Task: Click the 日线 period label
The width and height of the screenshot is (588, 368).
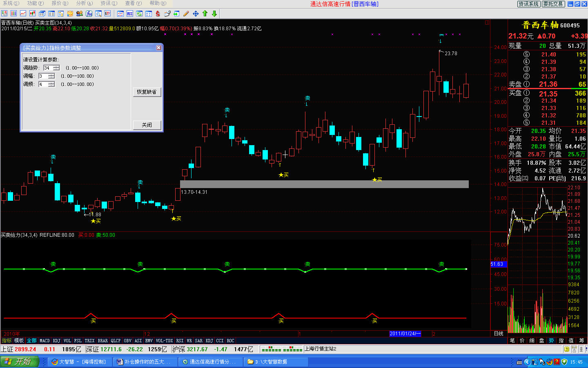Action: pos(499,334)
